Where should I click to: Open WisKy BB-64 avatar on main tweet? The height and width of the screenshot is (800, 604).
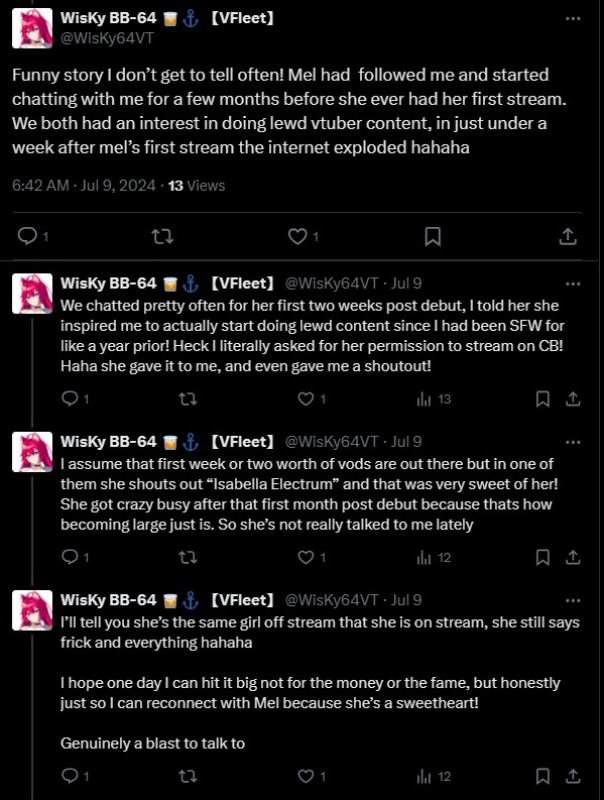(32, 28)
